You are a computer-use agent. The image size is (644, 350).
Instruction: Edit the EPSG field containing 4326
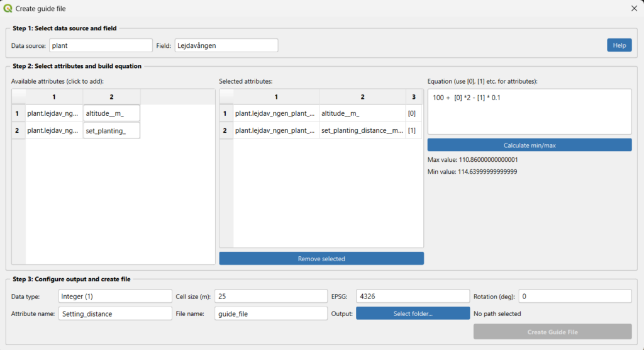pyautogui.click(x=413, y=296)
